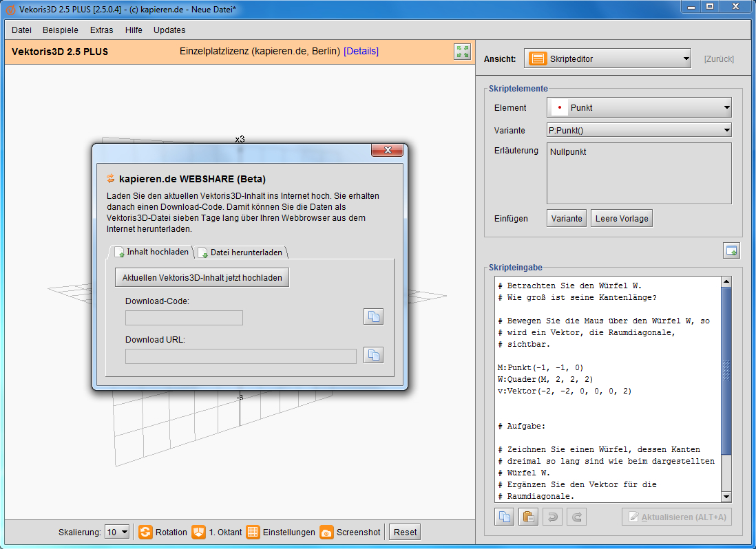
Task: Click the copy script icon
Action: (504, 517)
